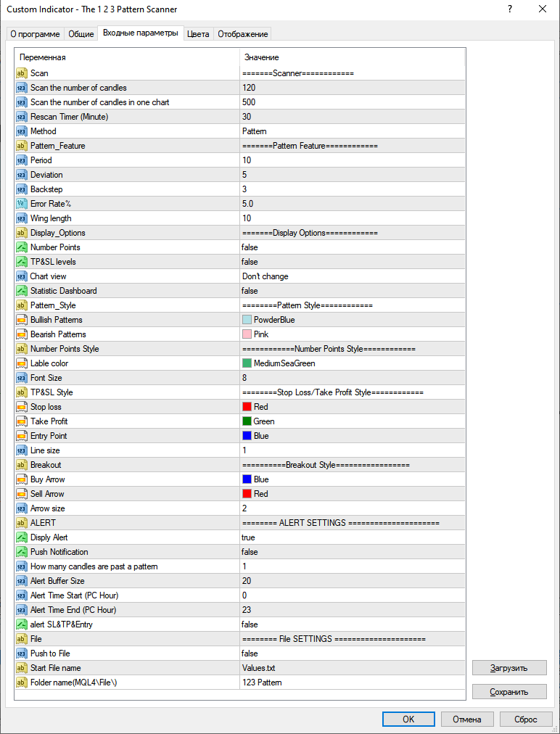560x734 pixels.
Task: Click the Отмена button
Action: [467, 719]
